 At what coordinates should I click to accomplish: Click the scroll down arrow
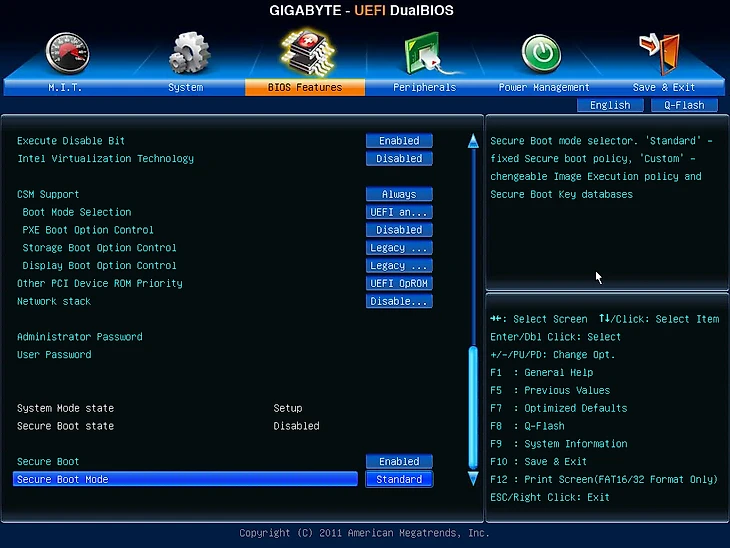click(x=473, y=478)
